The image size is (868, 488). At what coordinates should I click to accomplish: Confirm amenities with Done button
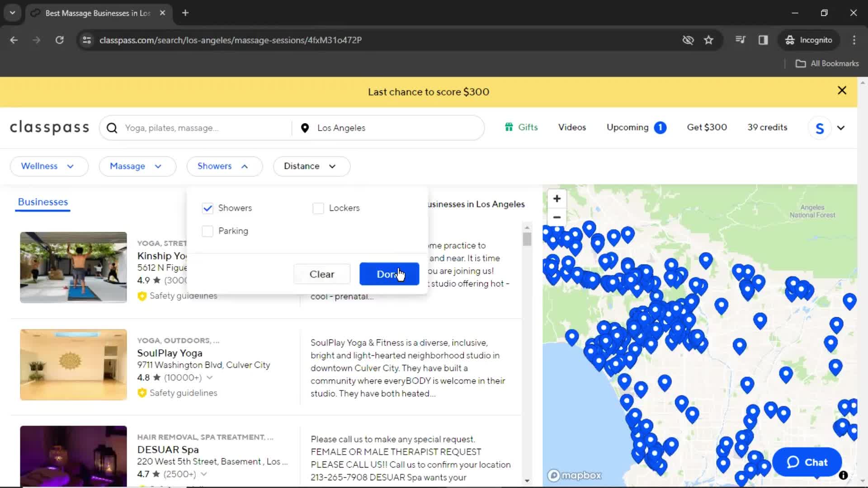(389, 274)
